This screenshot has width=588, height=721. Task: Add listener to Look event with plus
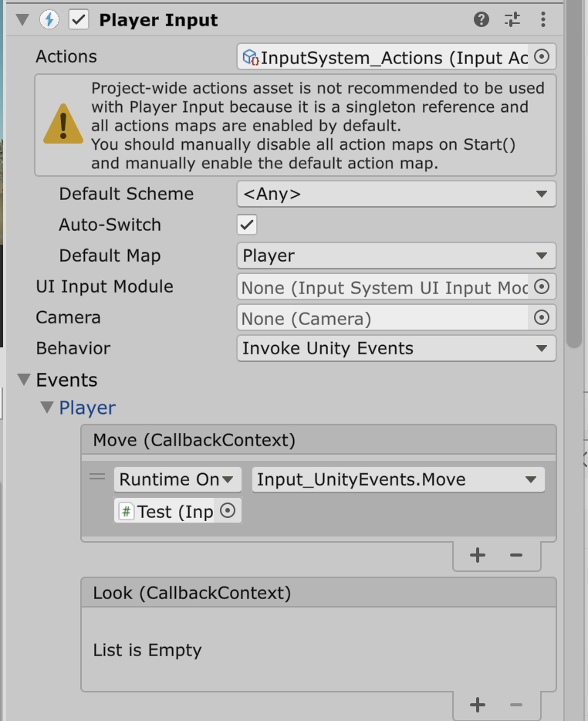click(478, 704)
